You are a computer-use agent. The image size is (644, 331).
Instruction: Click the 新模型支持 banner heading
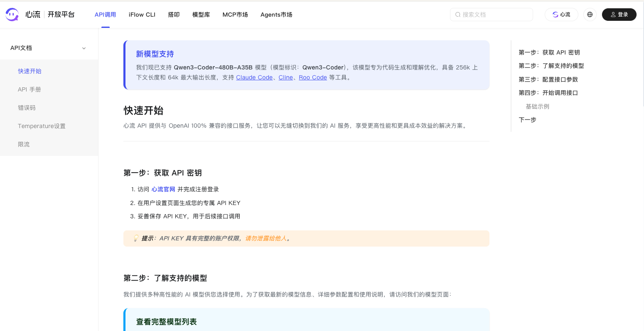[155, 54]
